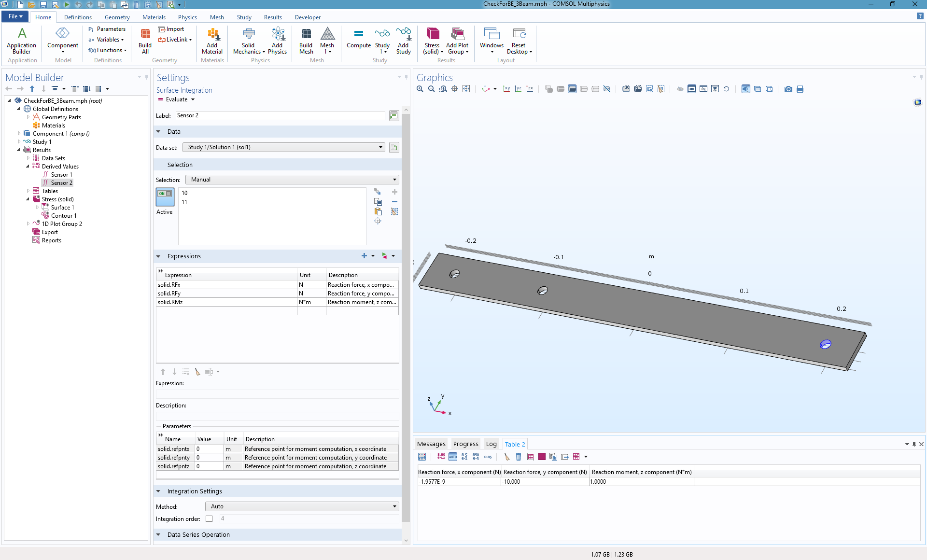Click the Label field containing Sensor 2
927x560 pixels.
280,115
